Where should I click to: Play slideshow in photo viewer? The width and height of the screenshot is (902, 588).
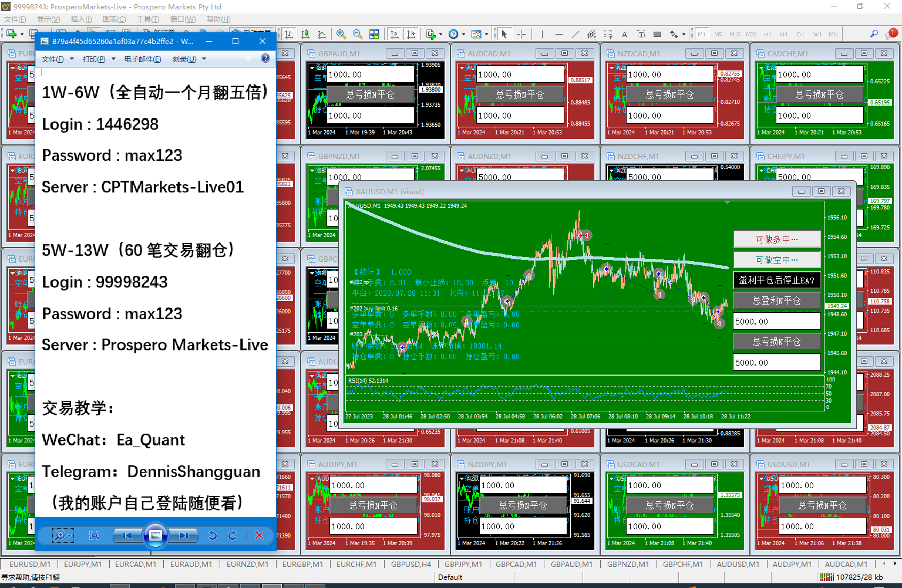pos(156,535)
